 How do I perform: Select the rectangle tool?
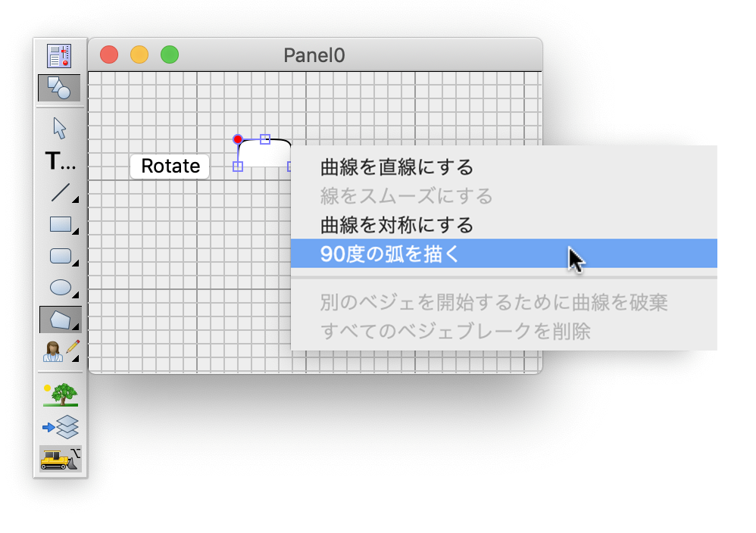(x=60, y=224)
